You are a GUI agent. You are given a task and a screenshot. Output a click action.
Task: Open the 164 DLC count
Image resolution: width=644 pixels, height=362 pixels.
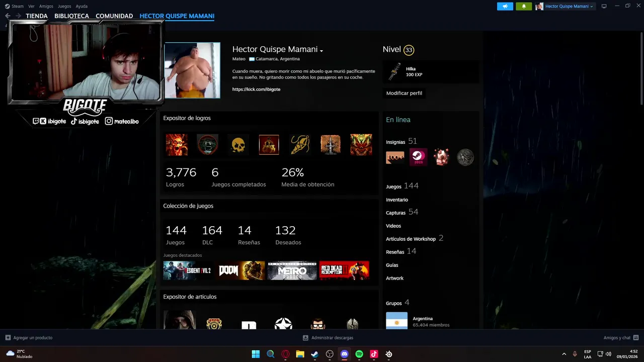click(x=212, y=235)
